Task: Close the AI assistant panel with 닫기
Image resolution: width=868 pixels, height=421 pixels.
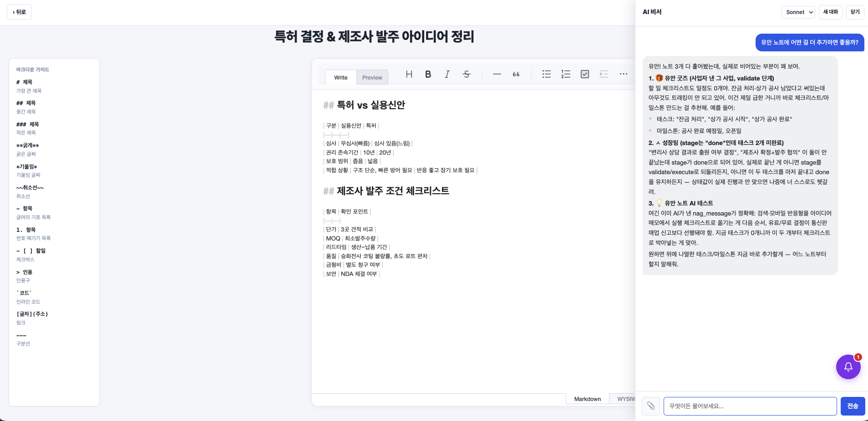Action: pos(855,12)
